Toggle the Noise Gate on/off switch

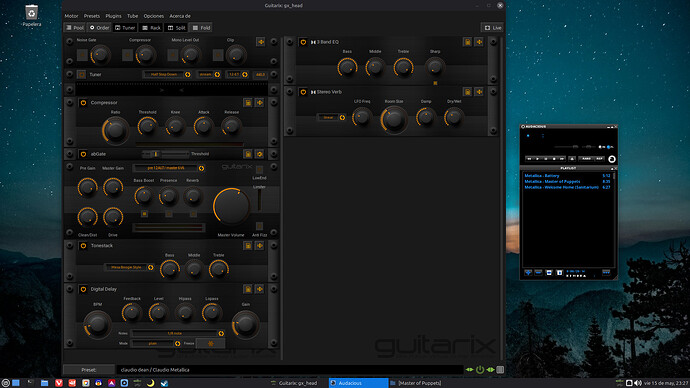[x=82, y=55]
